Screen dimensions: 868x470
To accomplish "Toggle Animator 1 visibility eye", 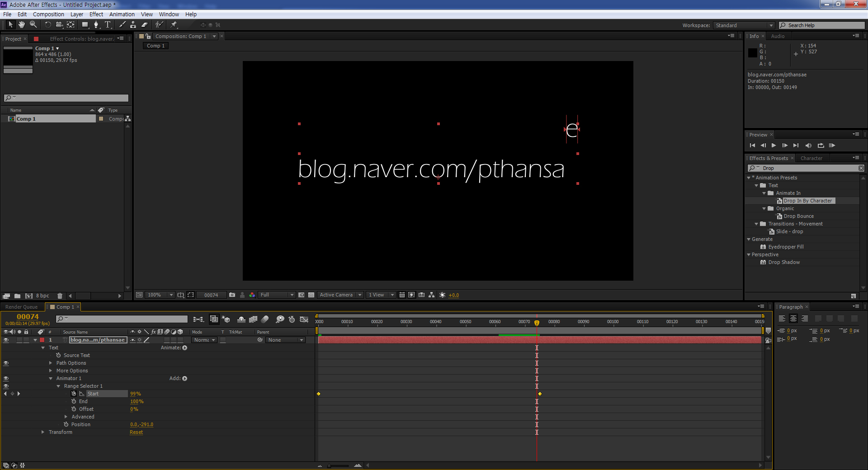I will (6, 378).
